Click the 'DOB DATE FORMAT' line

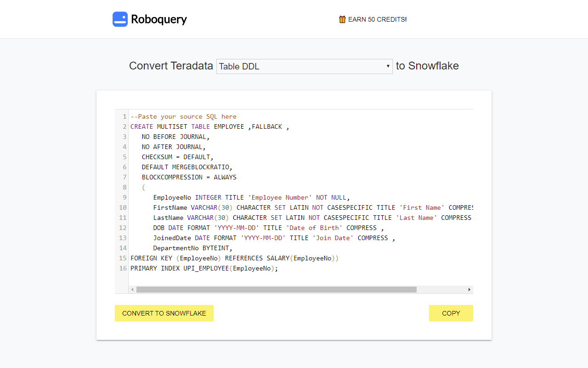pyautogui.click(x=269, y=228)
